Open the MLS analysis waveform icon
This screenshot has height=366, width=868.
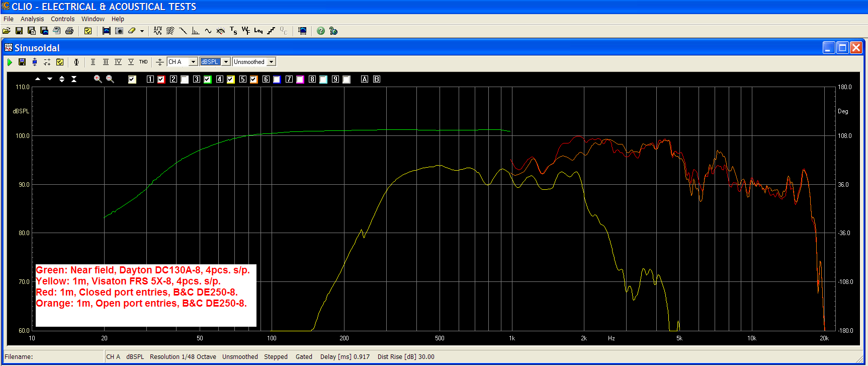[x=158, y=31]
